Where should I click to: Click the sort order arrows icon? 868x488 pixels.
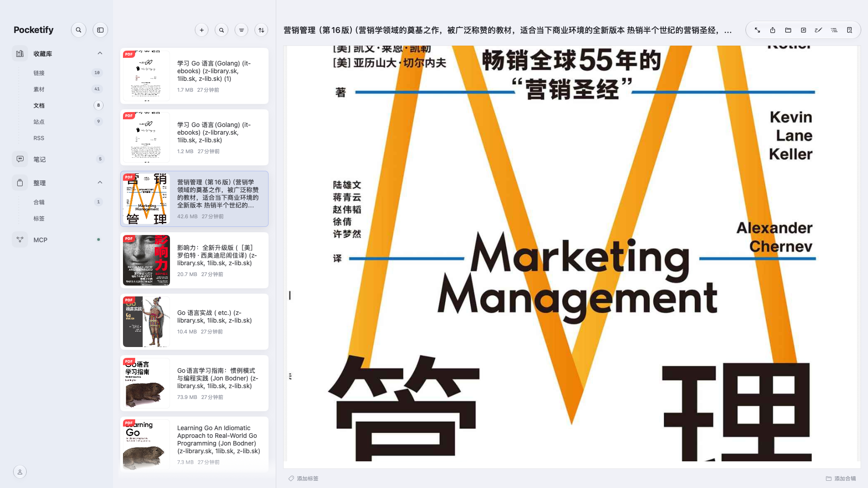(x=261, y=30)
